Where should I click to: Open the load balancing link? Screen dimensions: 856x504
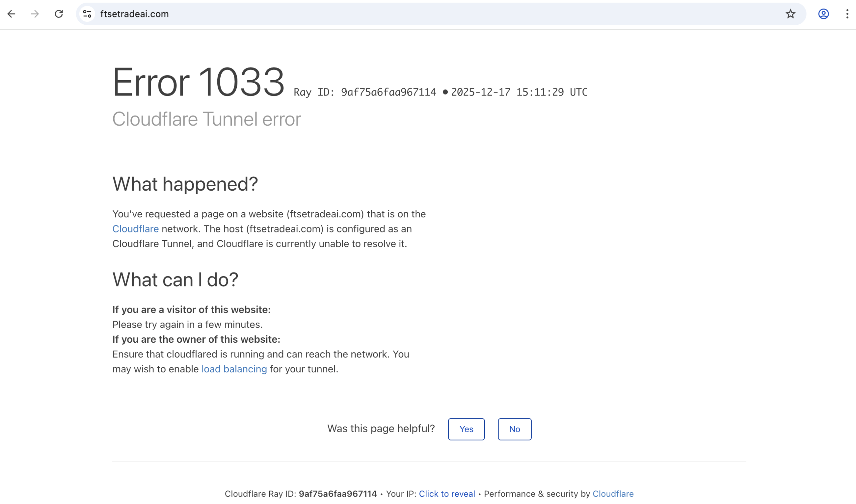[234, 369]
